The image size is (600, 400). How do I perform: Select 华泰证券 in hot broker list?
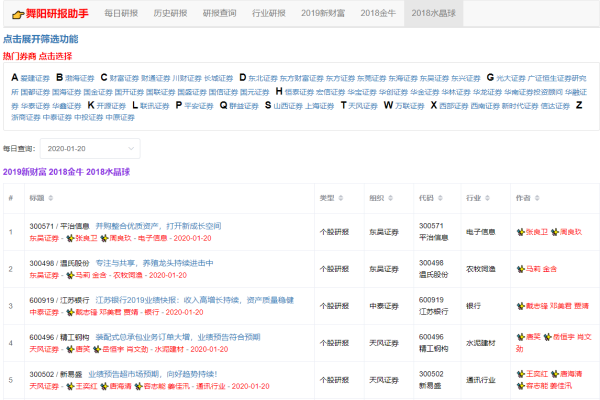click(x=35, y=106)
